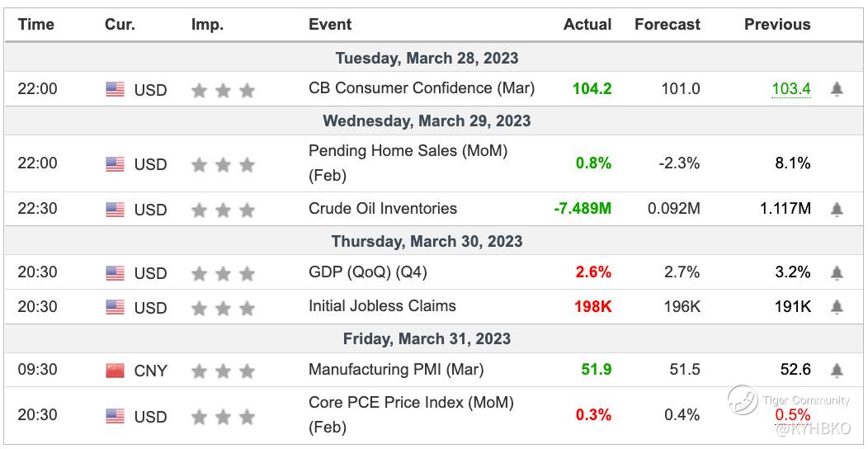Open CB Consumer Confidence (Mar) event

(422, 87)
